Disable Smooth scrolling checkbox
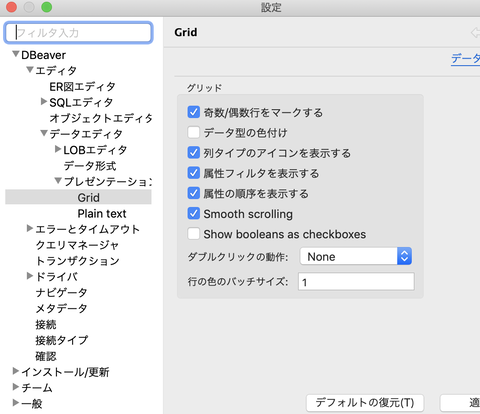480x414 pixels. [194, 214]
